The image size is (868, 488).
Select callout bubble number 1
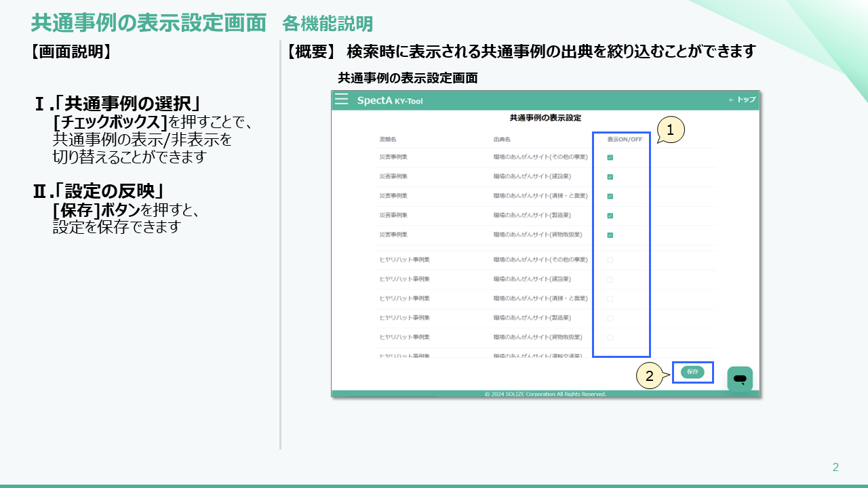point(670,131)
